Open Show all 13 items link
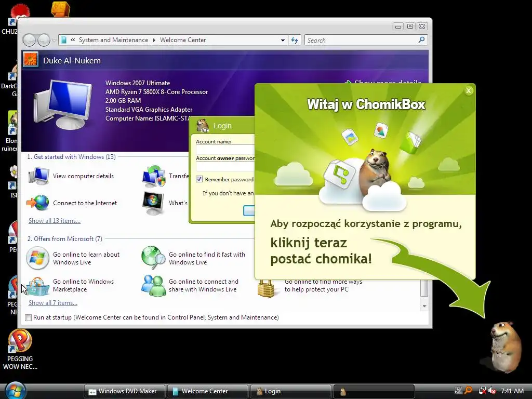The image size is (532, 399). pyautogui.click(x=54, y=220)
